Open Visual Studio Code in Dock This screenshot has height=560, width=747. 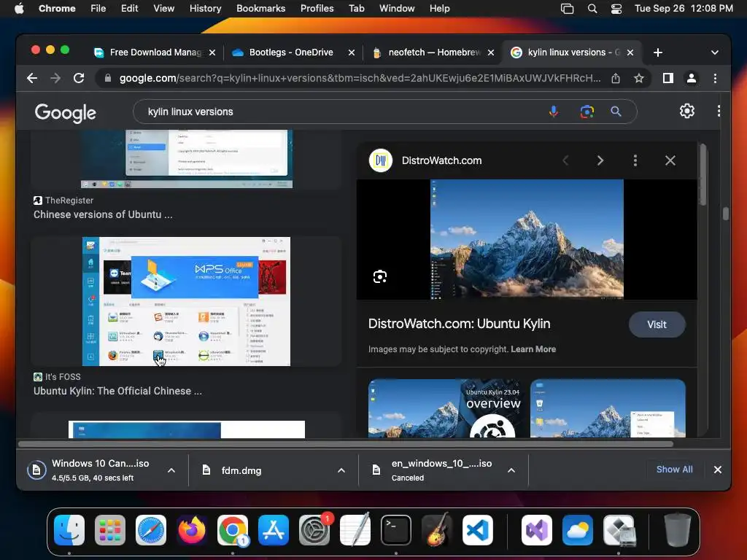coord(477,530)
